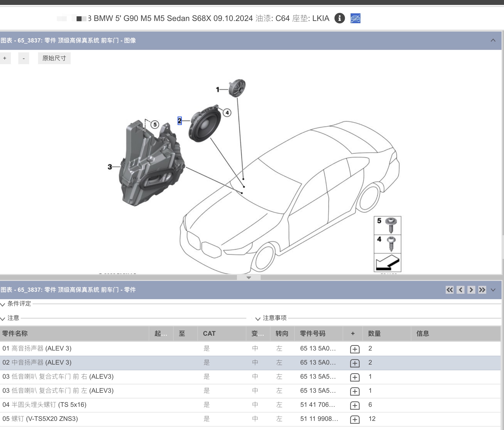Add part 02 中音扬声器 with plus icon
504x430 pixels.
point(355,363)
